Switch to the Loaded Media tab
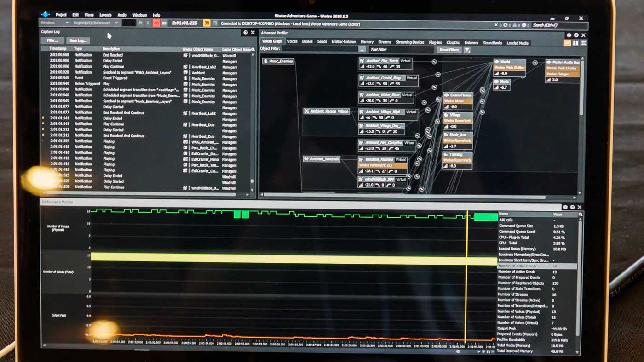The image size is (644, 362). point(517,43)
